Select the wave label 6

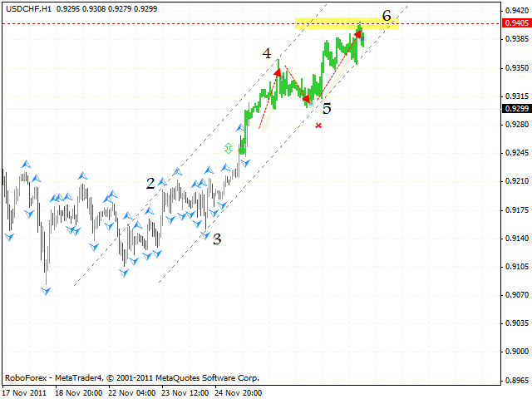click(387, 15)
